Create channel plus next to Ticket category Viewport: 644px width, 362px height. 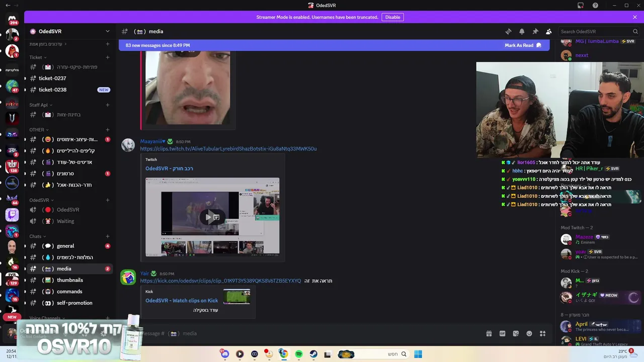[x=107, y=57]
